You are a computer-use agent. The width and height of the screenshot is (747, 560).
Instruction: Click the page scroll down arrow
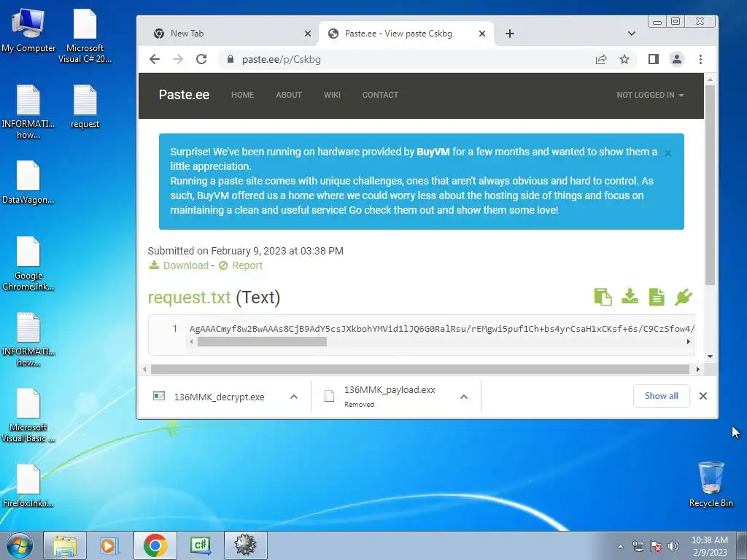[x=710, y=356]
